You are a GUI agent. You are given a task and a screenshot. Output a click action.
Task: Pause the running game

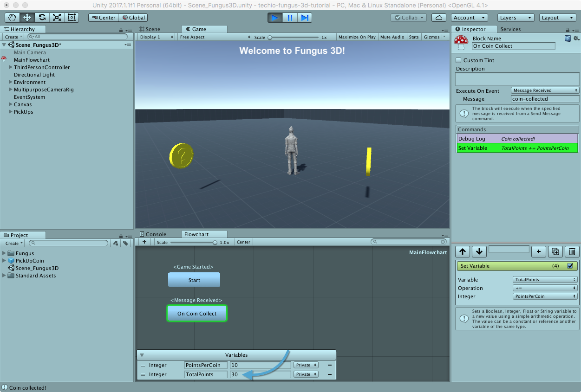click(290, 18)
